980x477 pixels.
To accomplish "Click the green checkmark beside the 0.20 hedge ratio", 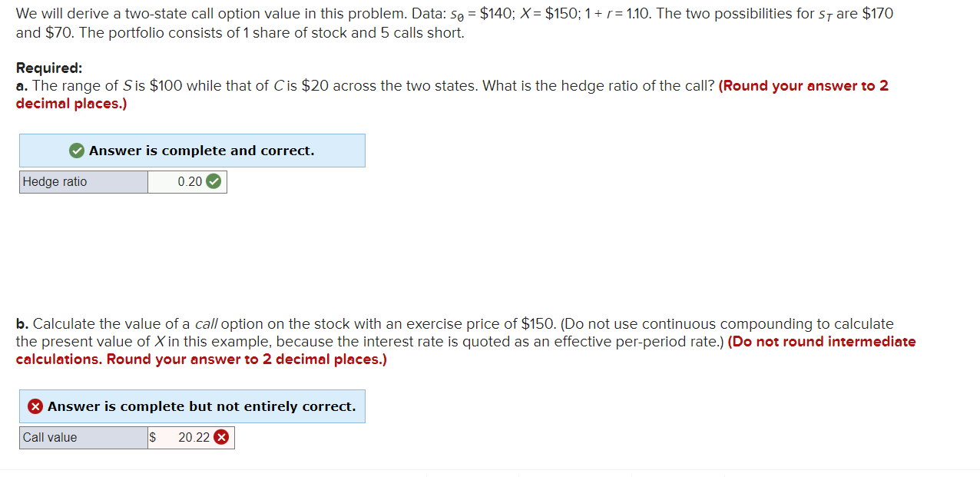I will click(213, 181).
